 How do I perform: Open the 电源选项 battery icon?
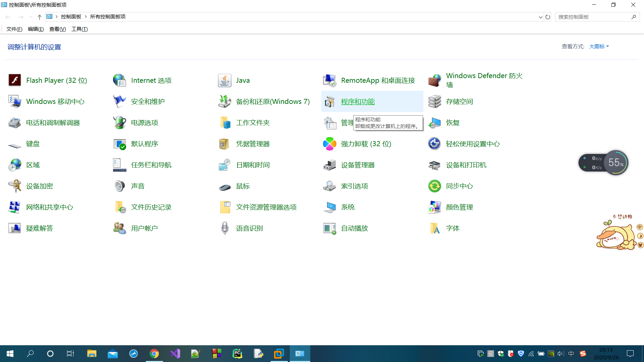point(119,123)
